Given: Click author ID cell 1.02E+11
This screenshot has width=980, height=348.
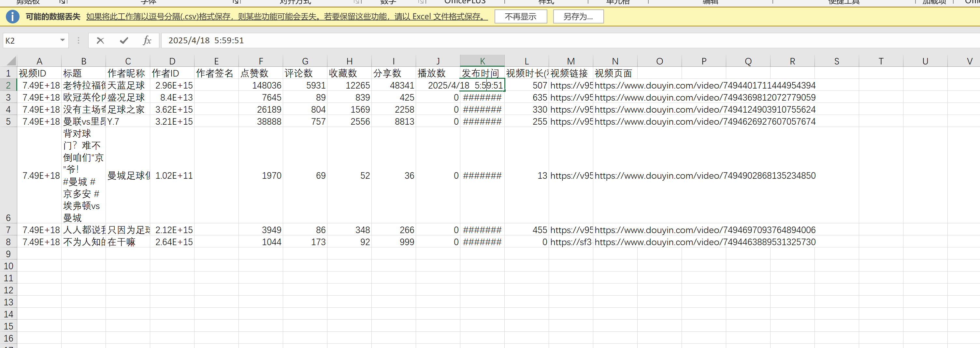Looking at the screenshot, I should click(172, 175).
